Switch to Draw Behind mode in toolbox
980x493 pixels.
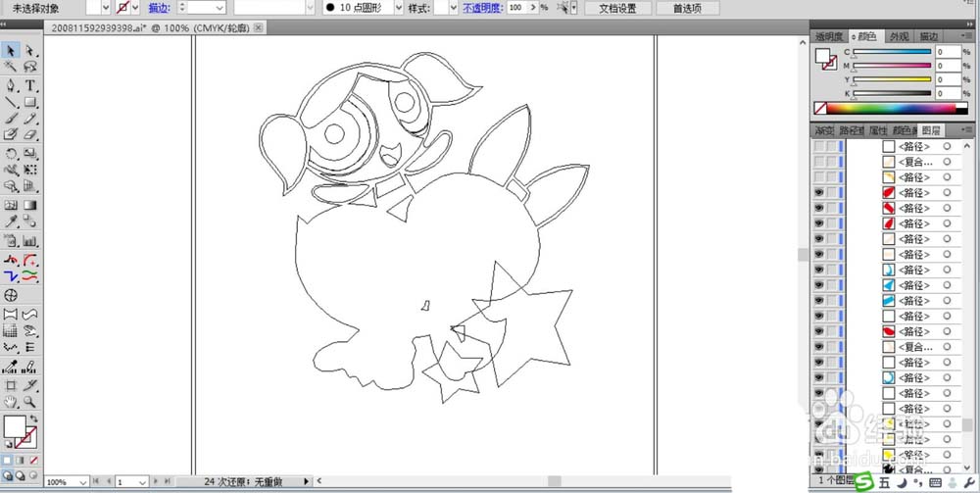tap(20, 475)
